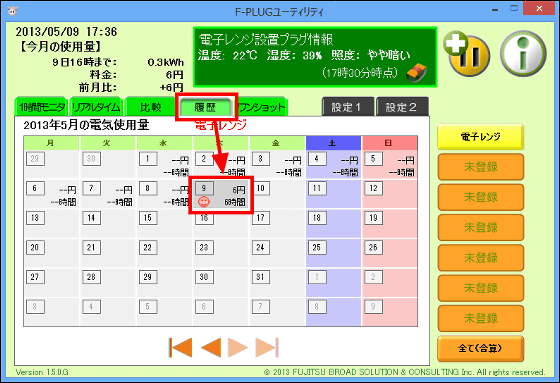Open the green information icon
Image resolution: width=560 pixels, height=383 pixels.
[x=523, y=54]
